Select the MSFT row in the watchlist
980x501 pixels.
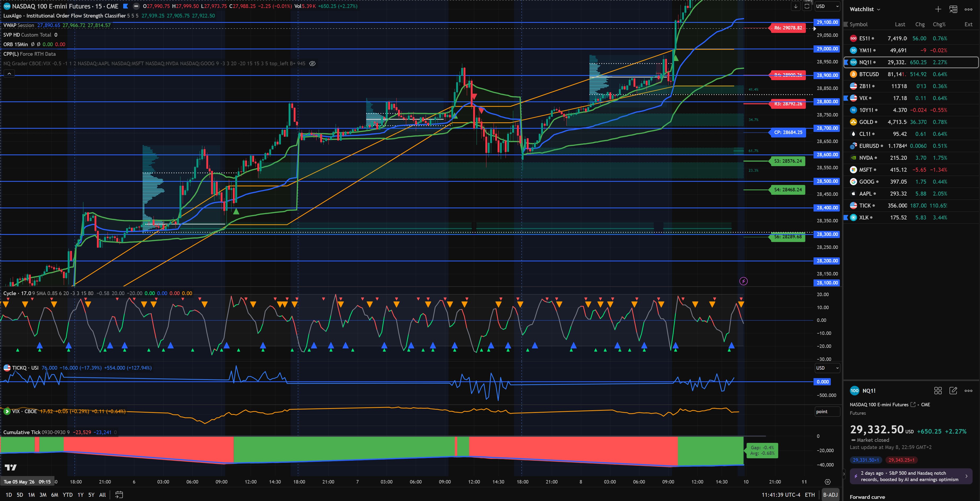point(911,170)
